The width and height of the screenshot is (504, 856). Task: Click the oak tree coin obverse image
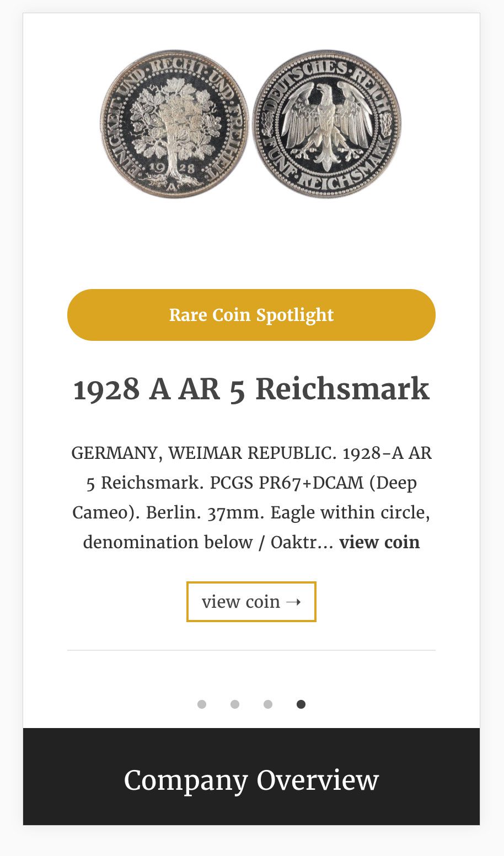pos(175,124)
